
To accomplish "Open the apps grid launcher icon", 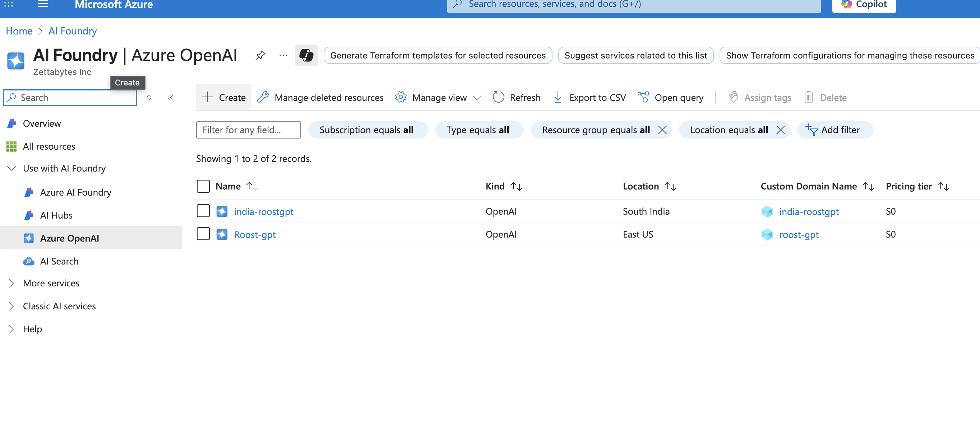I will pyautogui.click(x=9, y=4).
